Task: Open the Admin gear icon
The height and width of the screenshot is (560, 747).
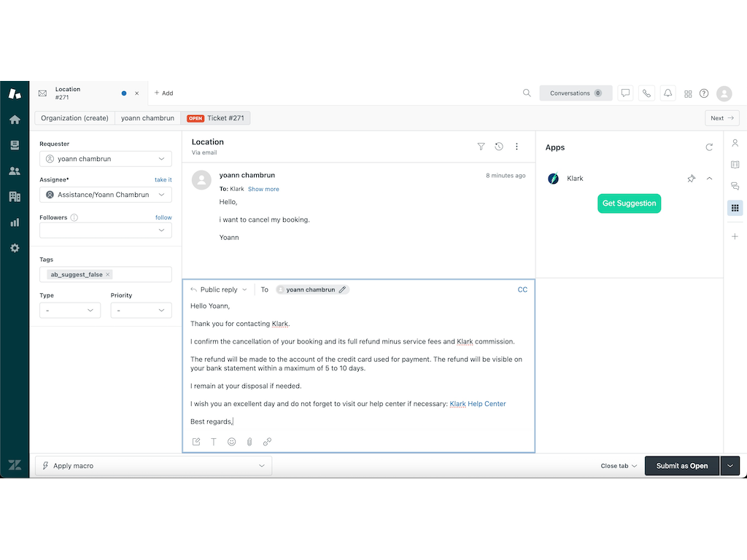Action: point(15,248)
